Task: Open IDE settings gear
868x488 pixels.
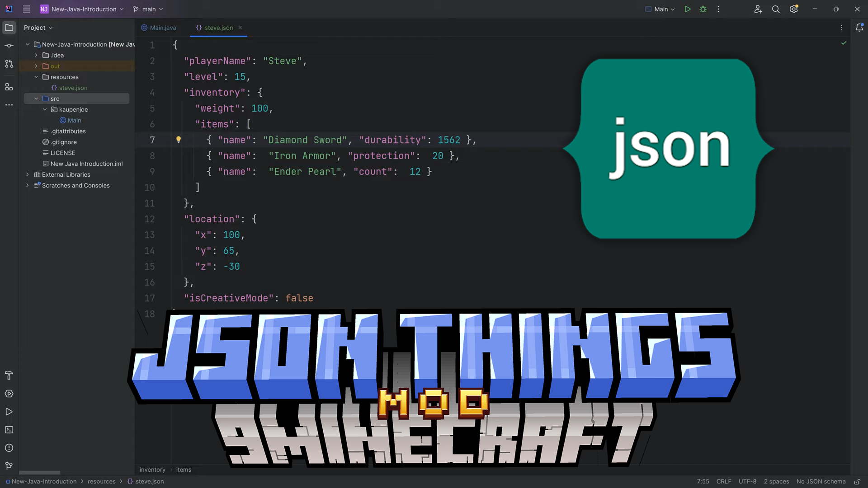Action: click(x=794, y=9)
